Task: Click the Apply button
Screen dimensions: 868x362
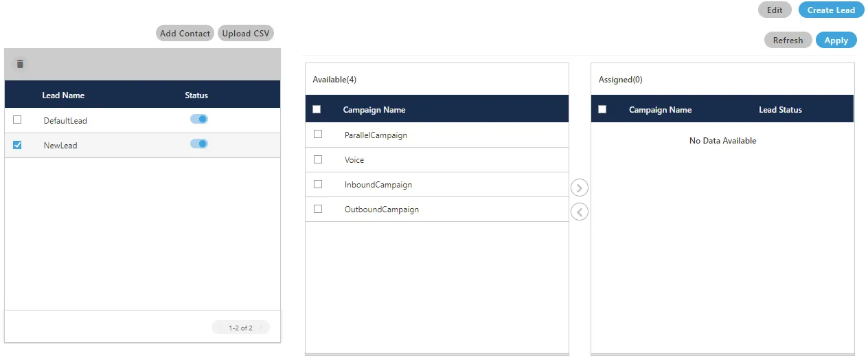Action: (836, 40)
